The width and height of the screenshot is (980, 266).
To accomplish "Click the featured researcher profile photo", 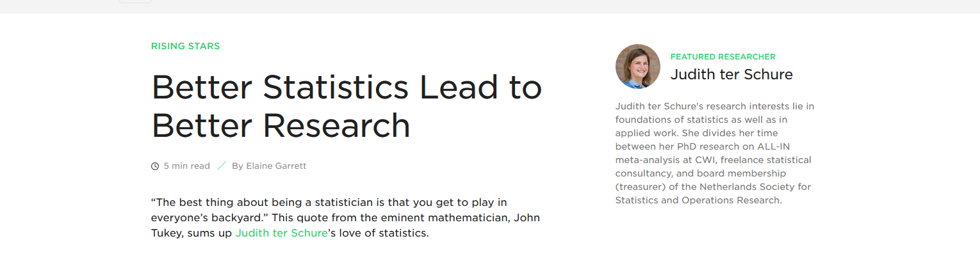I will (x=637, y=66).
